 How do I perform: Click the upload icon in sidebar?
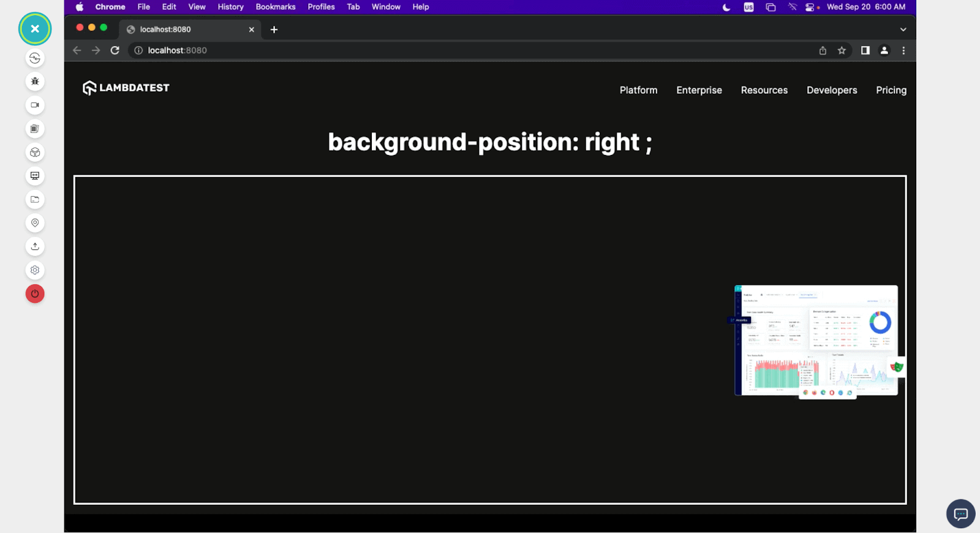pos(35,246)
